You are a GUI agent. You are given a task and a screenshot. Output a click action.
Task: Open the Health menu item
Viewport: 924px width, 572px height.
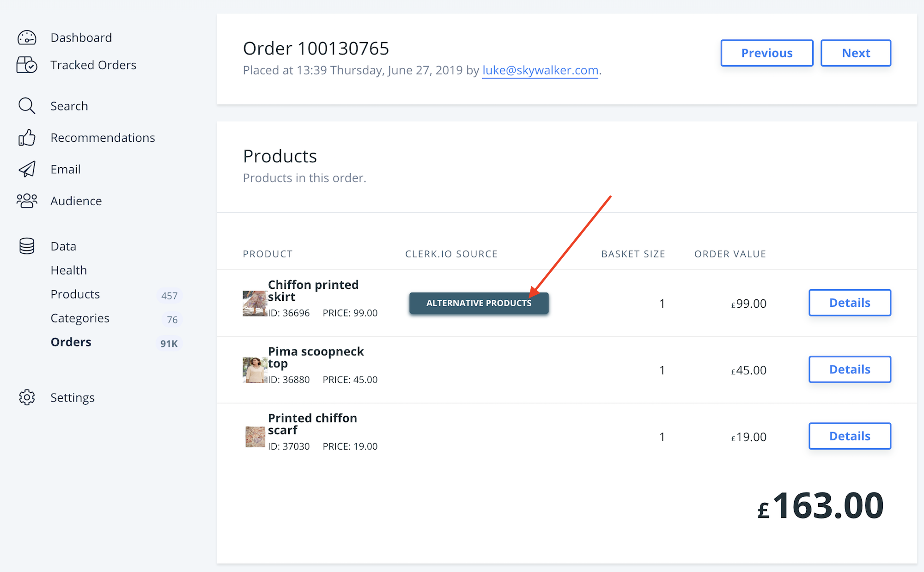pos(69,270)
